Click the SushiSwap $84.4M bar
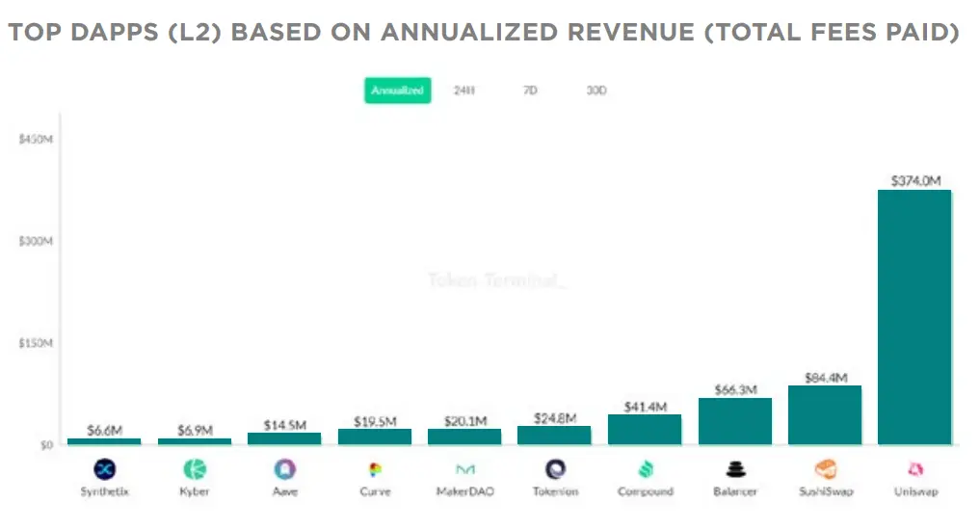The height and width of the screenshot is (530, 980). pyautogui.click(x=824, y=415)
